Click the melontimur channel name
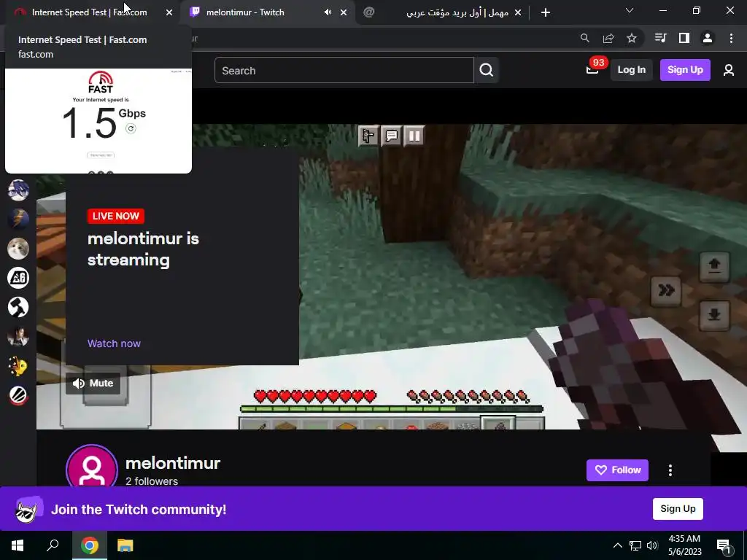The width and height of the screenshot is (747, 560). click(173, 463)
